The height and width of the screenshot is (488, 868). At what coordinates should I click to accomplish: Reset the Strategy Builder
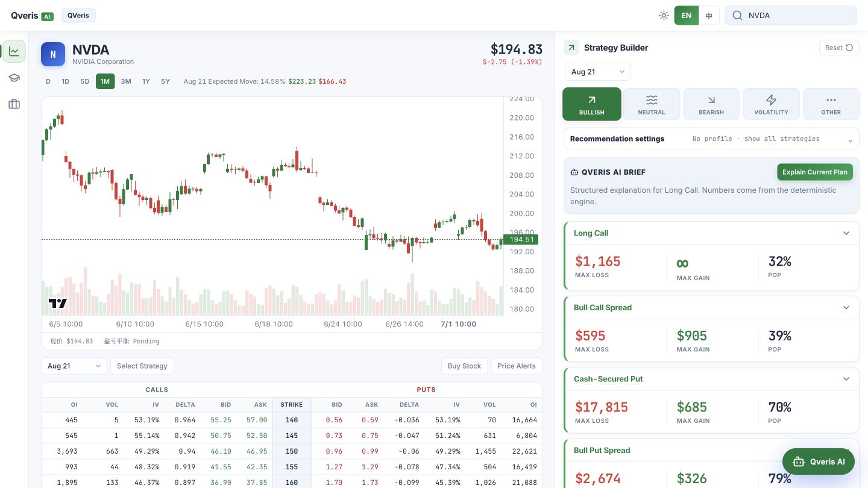pyautogui.click(x=839, y=48)
